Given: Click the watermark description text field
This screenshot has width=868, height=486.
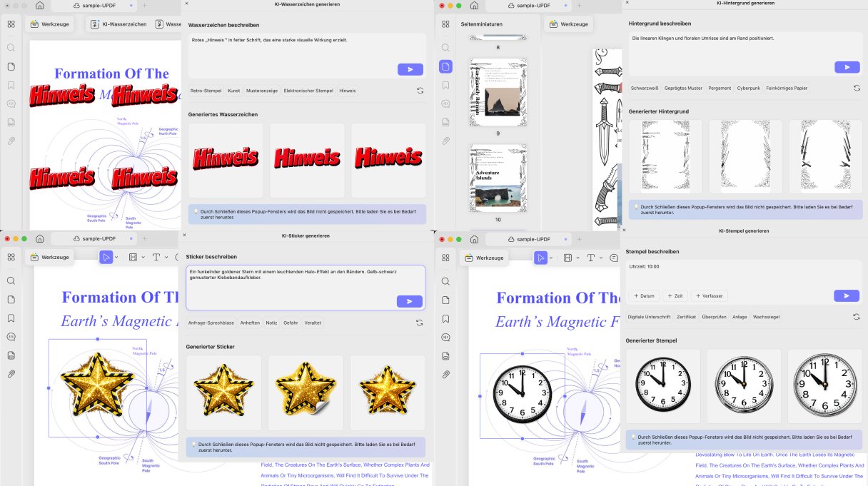Looking at the screenshot, I should click(307, 55).
